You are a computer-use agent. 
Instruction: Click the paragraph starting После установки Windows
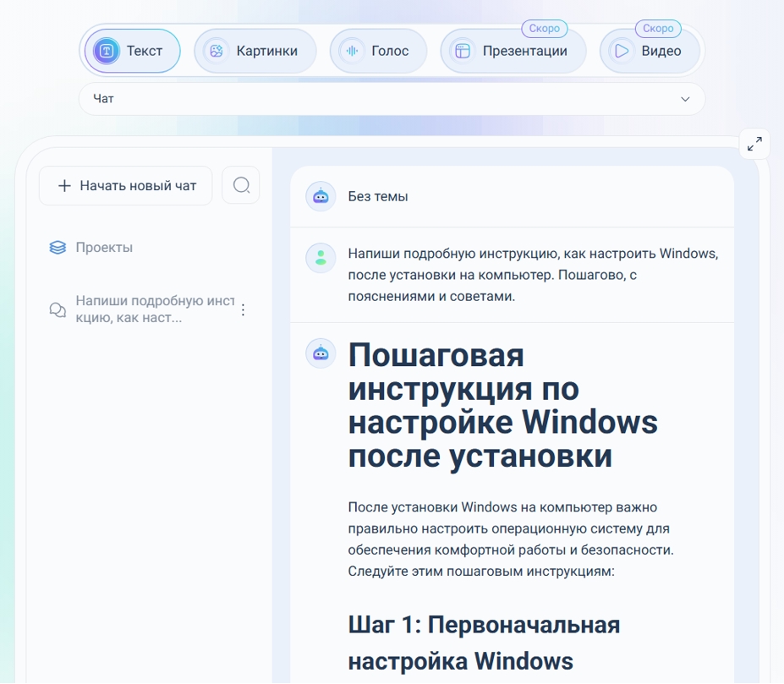(511, 539)
